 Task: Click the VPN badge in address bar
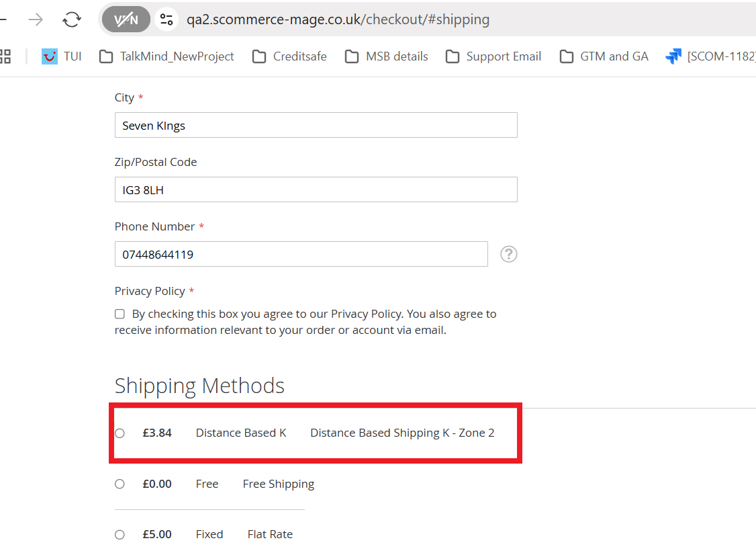(126, 19)
